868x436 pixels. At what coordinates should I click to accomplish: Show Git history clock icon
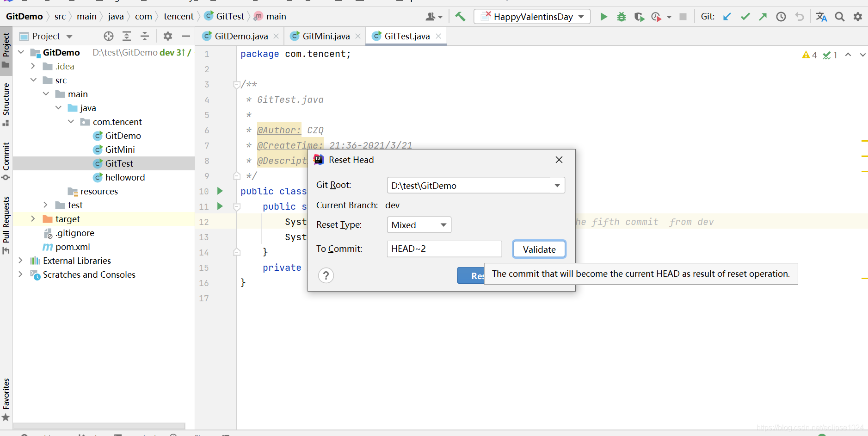coord(781,17)
